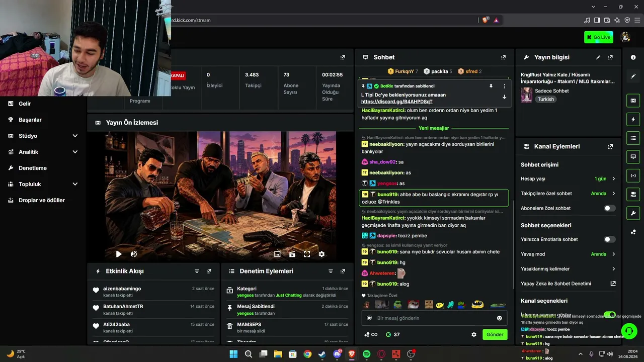Toggle the Brave sidebar panel icon

click(597, 20)
